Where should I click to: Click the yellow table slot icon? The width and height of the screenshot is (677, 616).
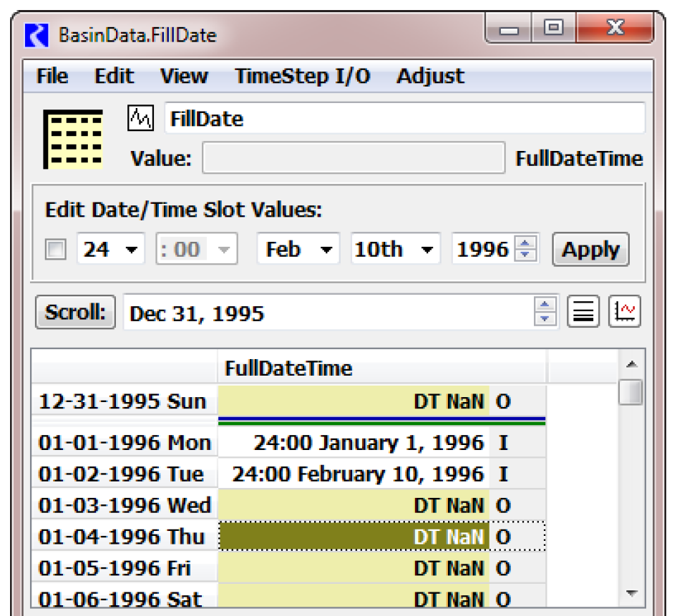click(x=73, y=138)
